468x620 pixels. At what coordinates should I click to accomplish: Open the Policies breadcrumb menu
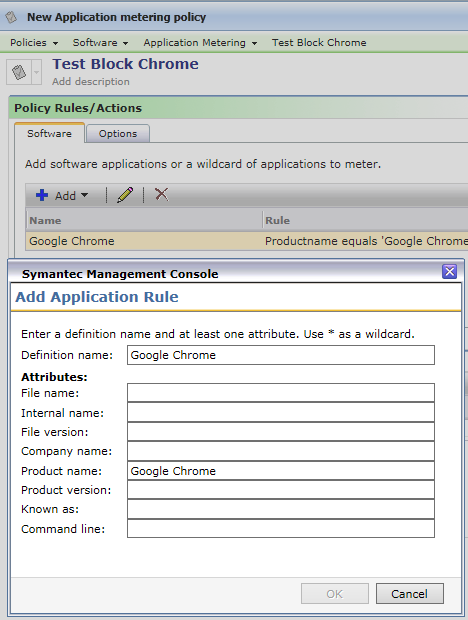(x=34, y=43)
